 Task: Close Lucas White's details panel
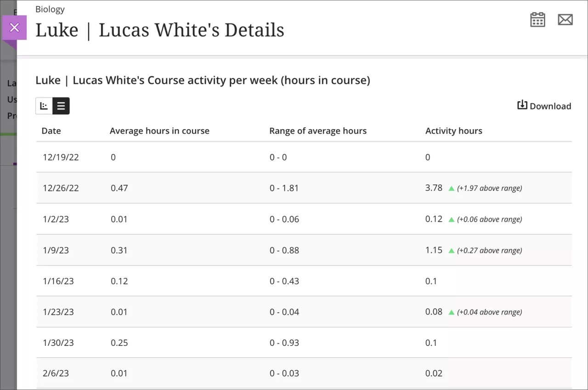click(14, 28)
